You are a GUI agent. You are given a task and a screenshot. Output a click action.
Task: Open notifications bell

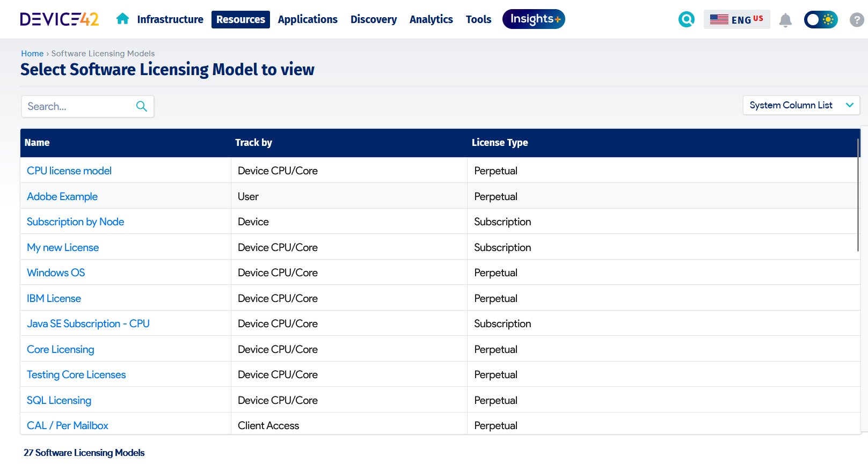pyautogui.click(x=785, y=20)
